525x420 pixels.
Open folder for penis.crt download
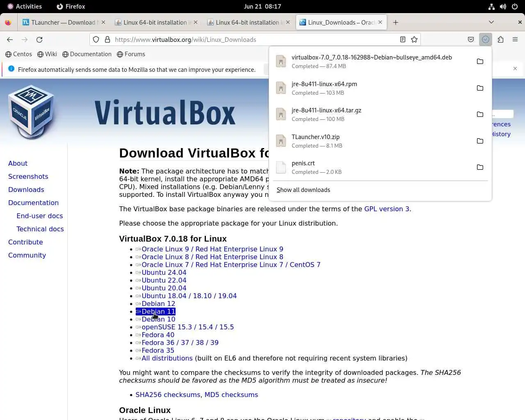(480, 167)
